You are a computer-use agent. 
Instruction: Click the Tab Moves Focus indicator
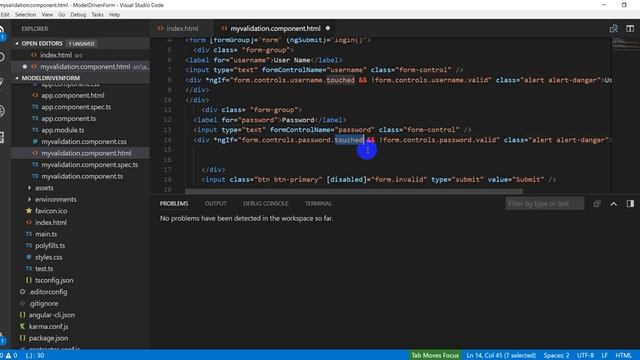click(x=435, y=355)
